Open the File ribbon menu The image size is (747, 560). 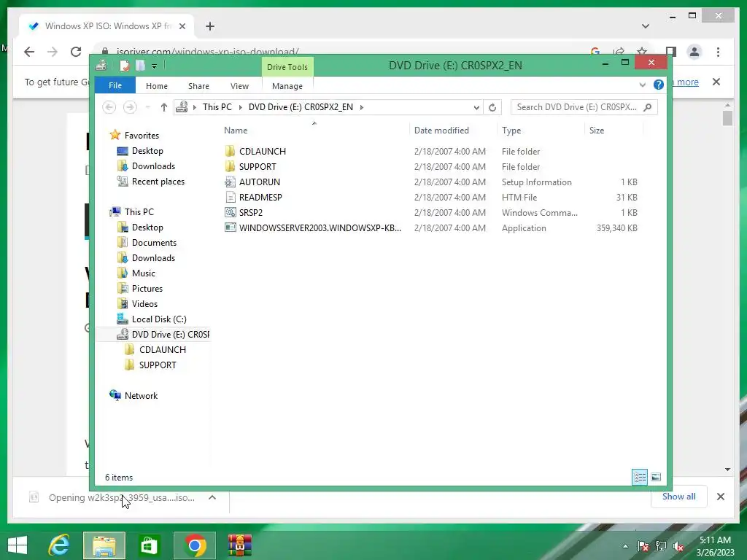[x=115, y=85]
